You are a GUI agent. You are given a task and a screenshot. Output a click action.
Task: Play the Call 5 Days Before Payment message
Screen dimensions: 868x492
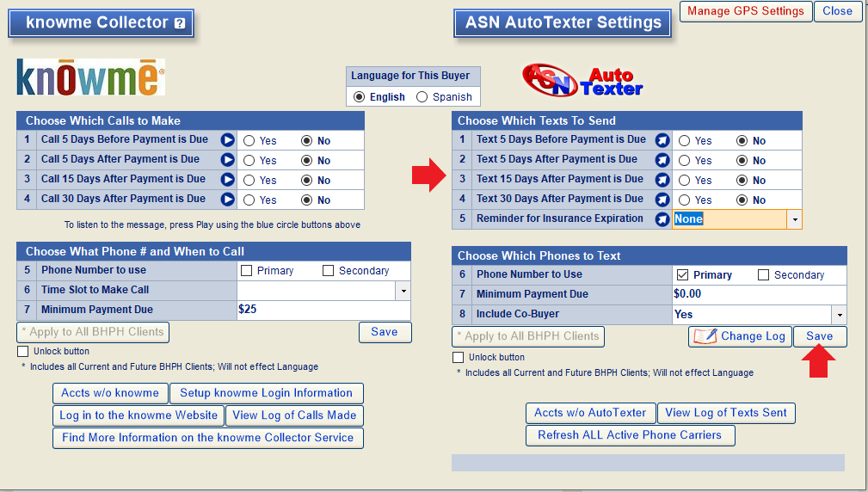click(227, 140)
